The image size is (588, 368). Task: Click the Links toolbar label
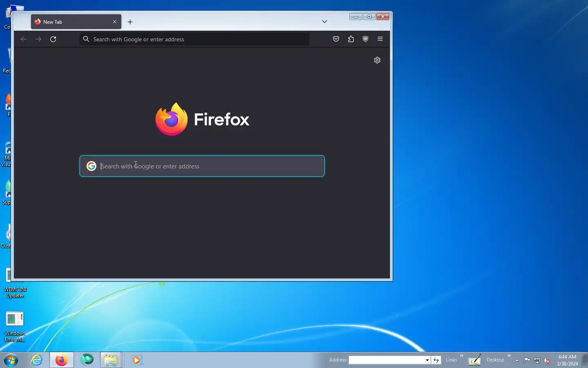point(451,360)
